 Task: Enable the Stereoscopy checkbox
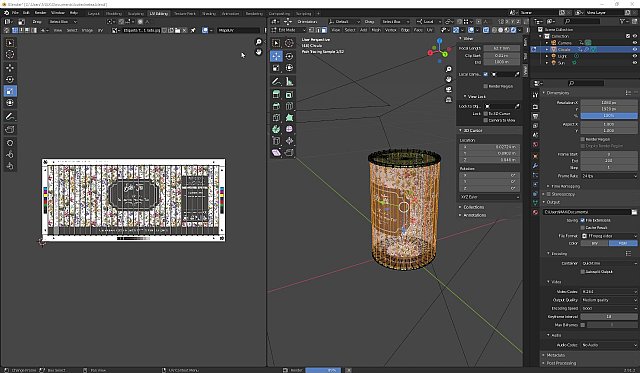(549, 194)
